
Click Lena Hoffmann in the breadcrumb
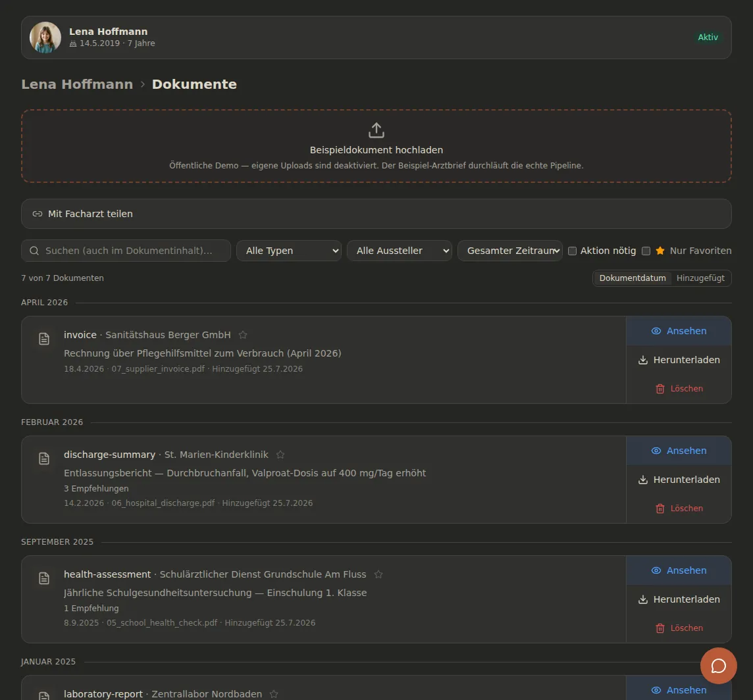tap(77, 84)
